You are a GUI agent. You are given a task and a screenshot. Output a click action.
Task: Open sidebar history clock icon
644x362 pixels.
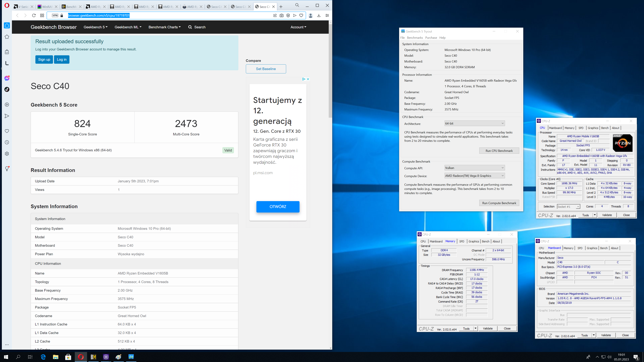tap(7, 142)
